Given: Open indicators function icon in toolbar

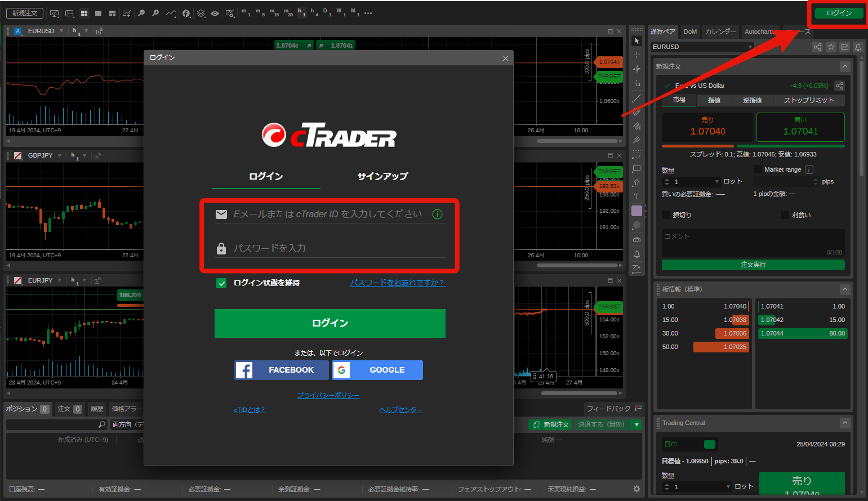Looking at the screenshot, I should pyautogui.click(x=186, y=13).
